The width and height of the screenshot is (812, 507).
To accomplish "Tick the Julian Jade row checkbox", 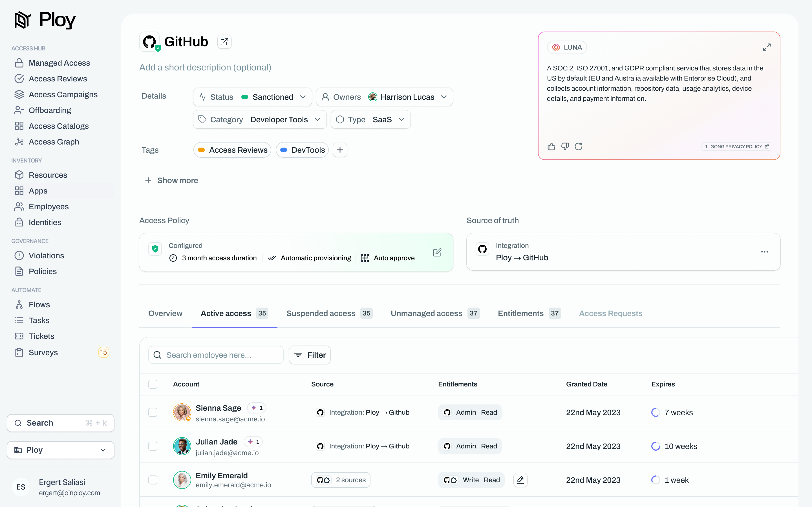I will pos(153,446).
